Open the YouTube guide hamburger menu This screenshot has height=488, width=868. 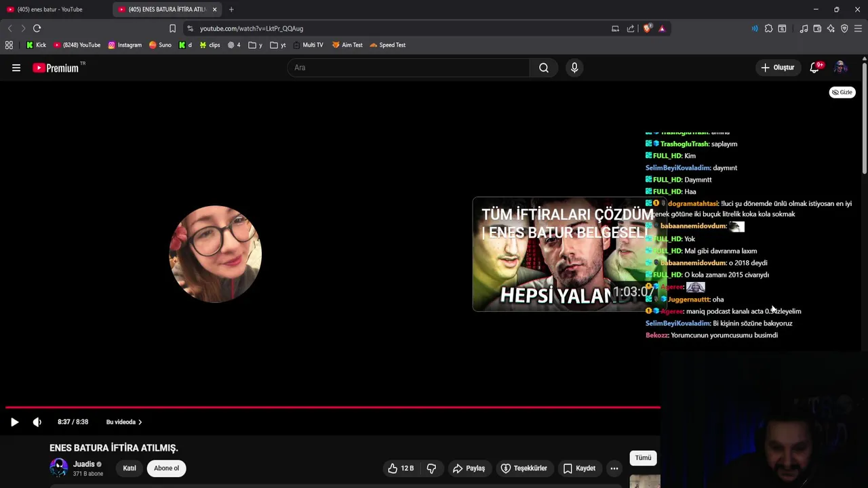[16, 68]
